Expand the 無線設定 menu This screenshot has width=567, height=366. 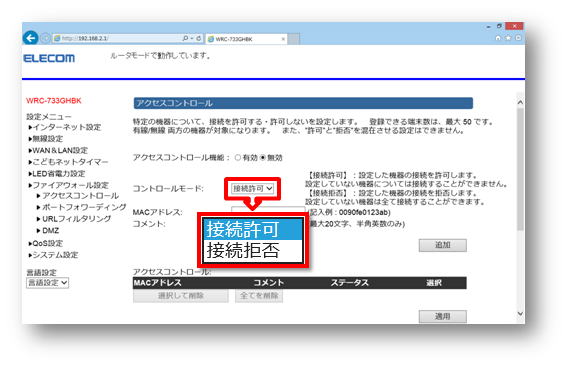46,139
